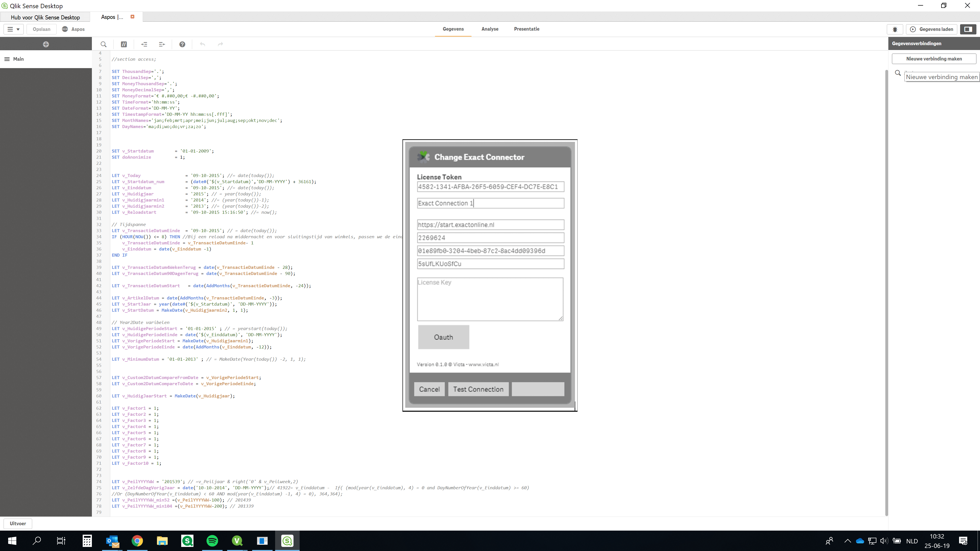Click the redo arrow icon in toolbar

click(x=221, y=44)
